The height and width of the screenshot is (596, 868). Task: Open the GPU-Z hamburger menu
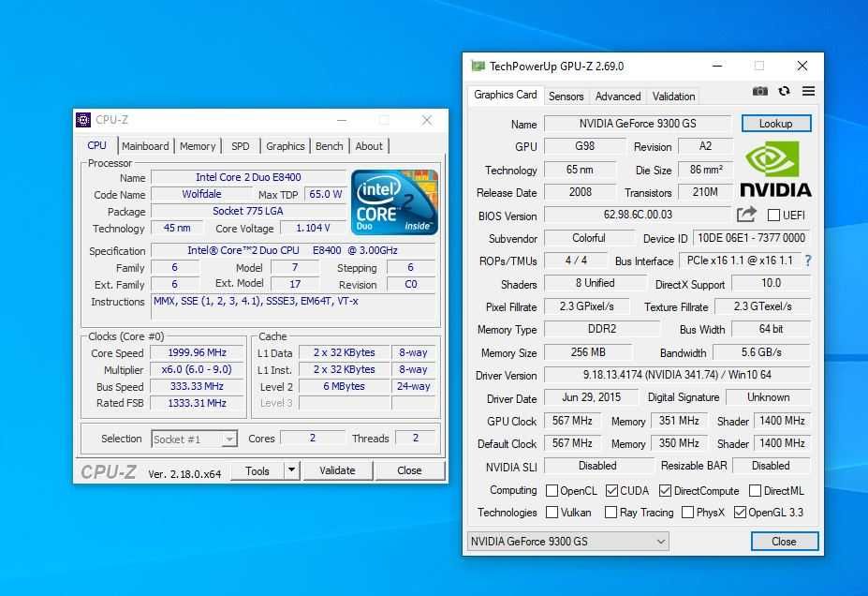pyautogui.click(x=808, y=92)
